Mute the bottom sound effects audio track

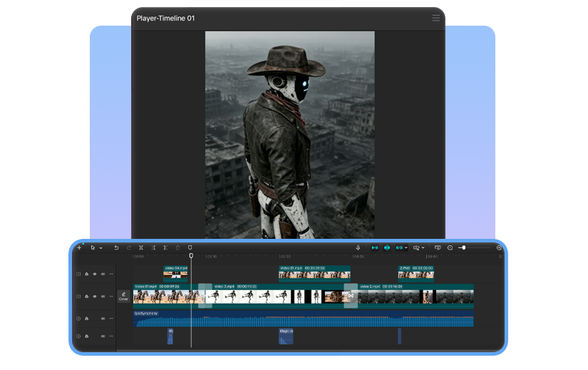pyautogui.click(x=103, y=336)
